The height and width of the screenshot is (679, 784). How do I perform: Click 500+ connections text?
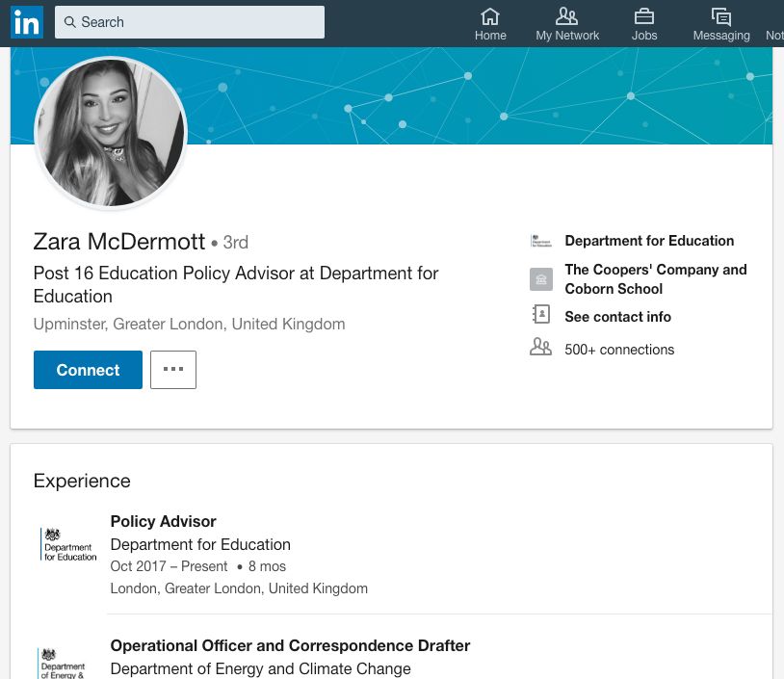619,350
